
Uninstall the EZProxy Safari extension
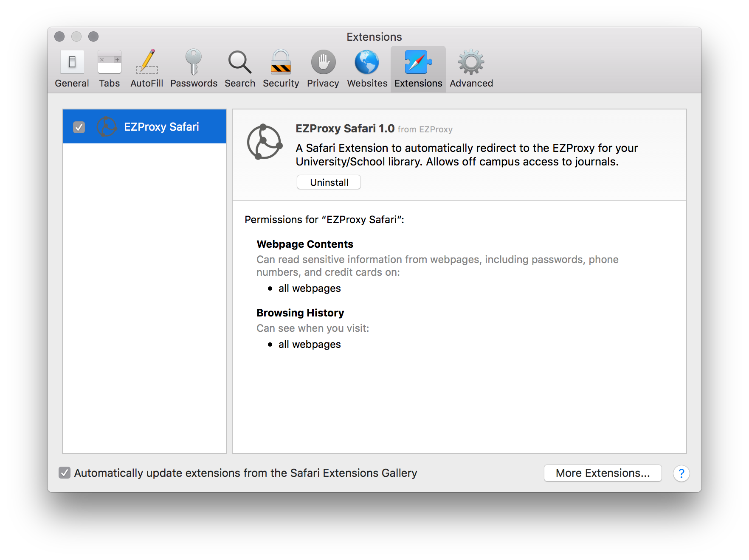pos(329,182)
